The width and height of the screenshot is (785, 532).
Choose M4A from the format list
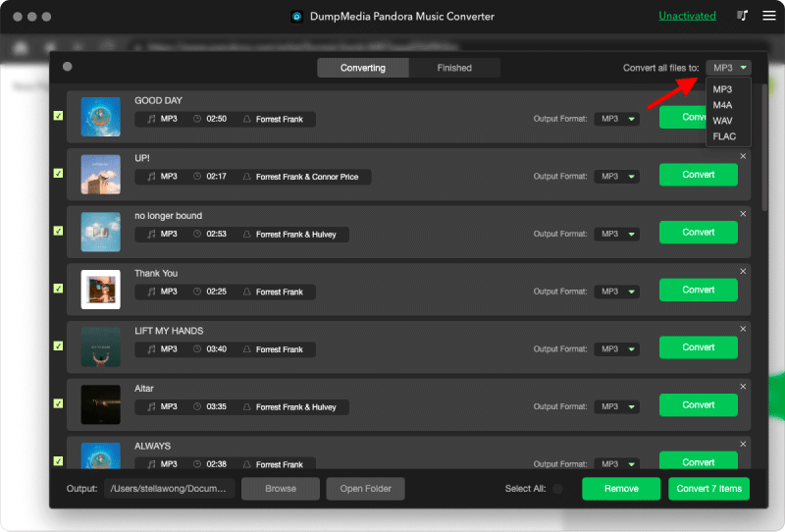(722, 105)
